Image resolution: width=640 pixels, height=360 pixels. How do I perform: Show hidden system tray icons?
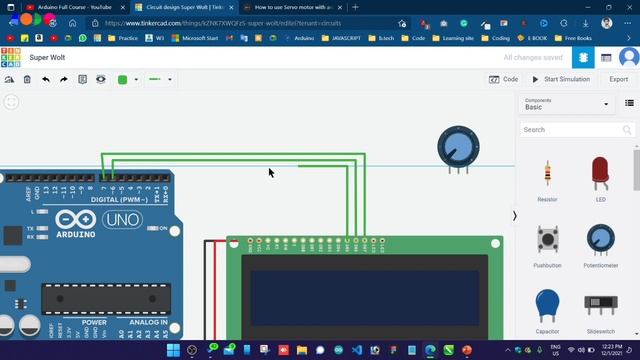[508, 350]
